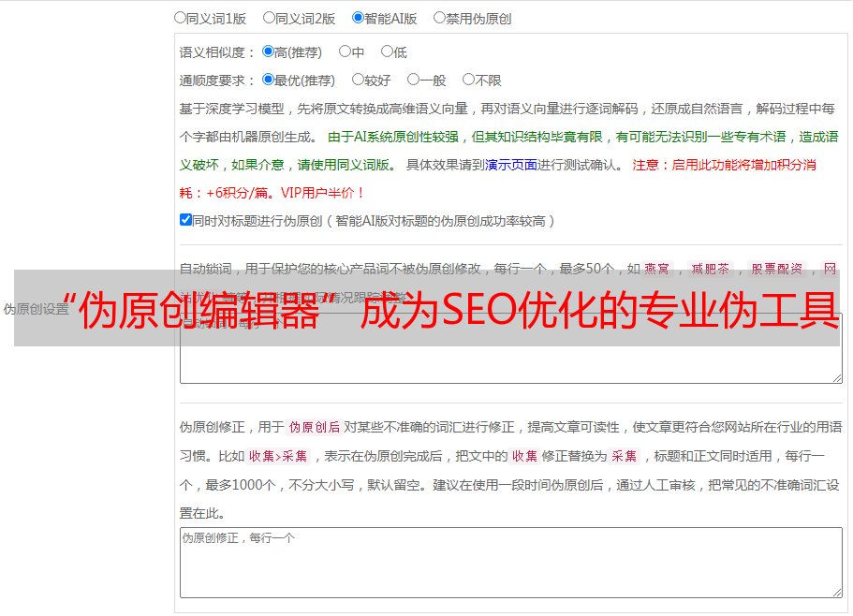Click the 股票配资 example keyword tag
Viewport: 853px width, 616px height.
[777, 269]
